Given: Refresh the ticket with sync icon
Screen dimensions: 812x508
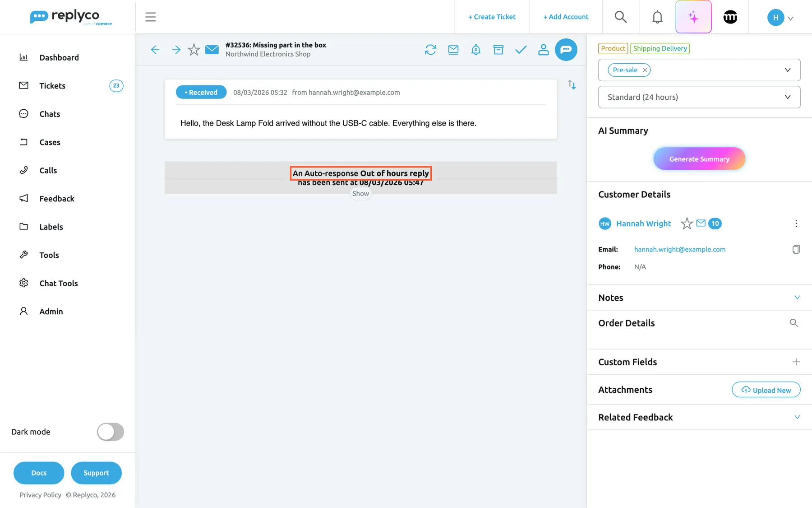Looking at the screenshot, I should click(x=430, y=50).
